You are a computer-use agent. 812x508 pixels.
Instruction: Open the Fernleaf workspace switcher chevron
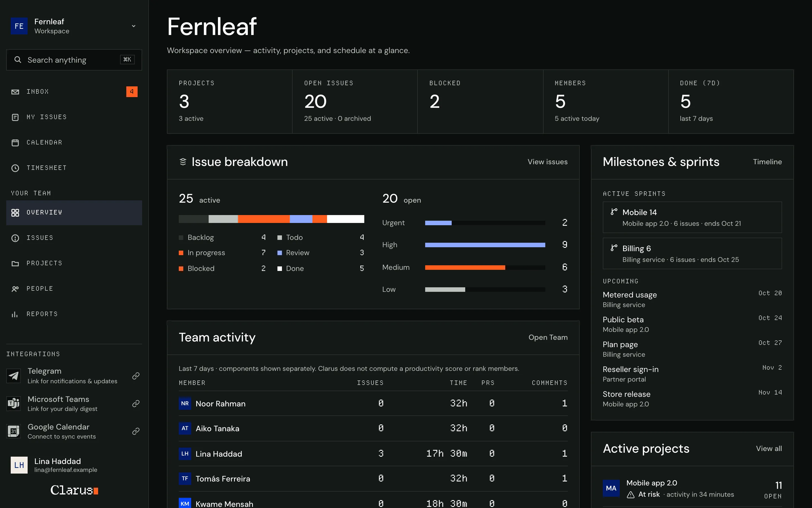click(134, 26)
